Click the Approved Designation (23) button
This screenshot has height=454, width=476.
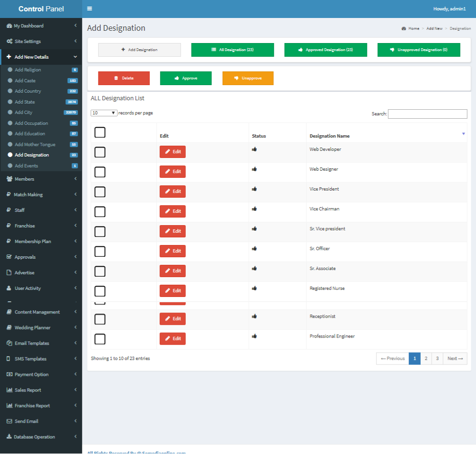click(x=326, y=50)
